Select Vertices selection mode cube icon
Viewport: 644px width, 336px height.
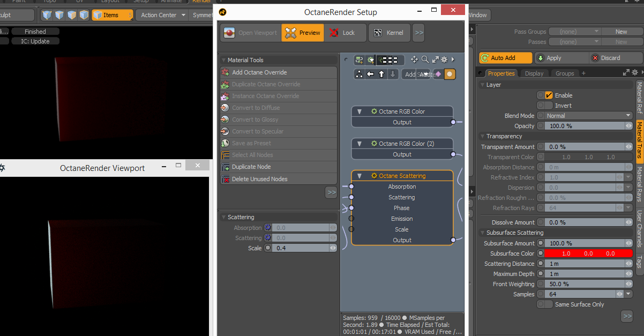tap(48, 15)
